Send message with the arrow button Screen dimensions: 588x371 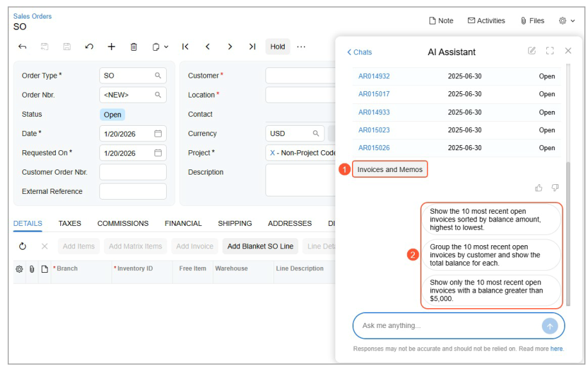pyautogui.click(x=550, y=326)
